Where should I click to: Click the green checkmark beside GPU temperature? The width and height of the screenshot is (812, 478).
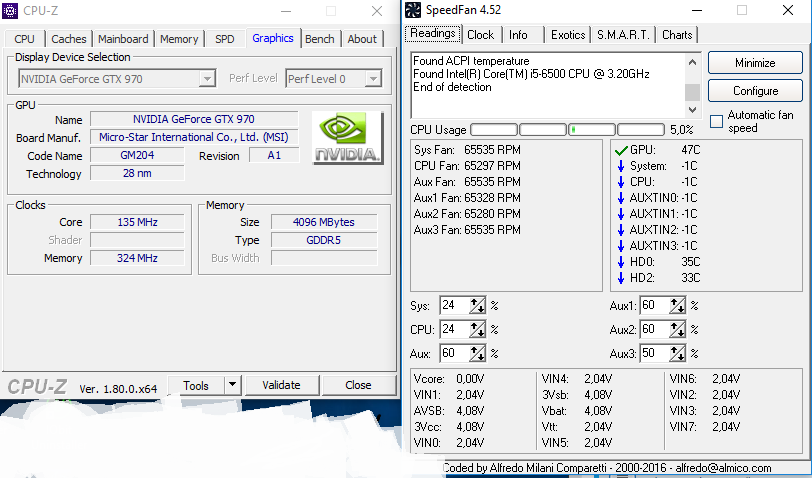tap(621, 151)
